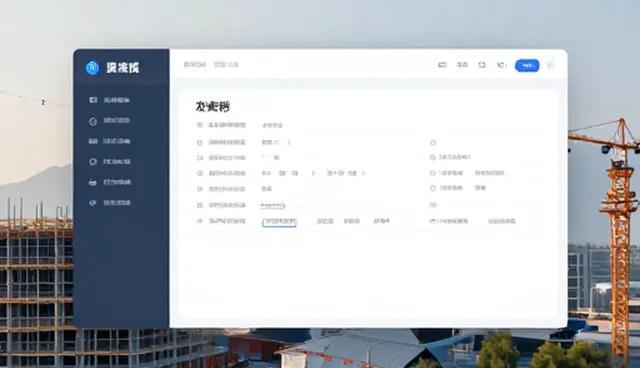This screenshot has height=368, width=640.
Task: Click the faint icon right of the blue button
Action: coord(551,65)
